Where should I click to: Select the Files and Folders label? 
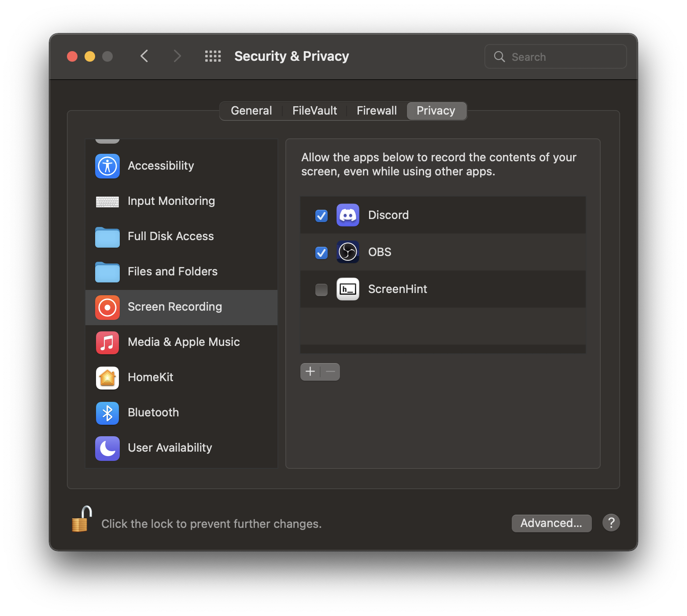173,271
